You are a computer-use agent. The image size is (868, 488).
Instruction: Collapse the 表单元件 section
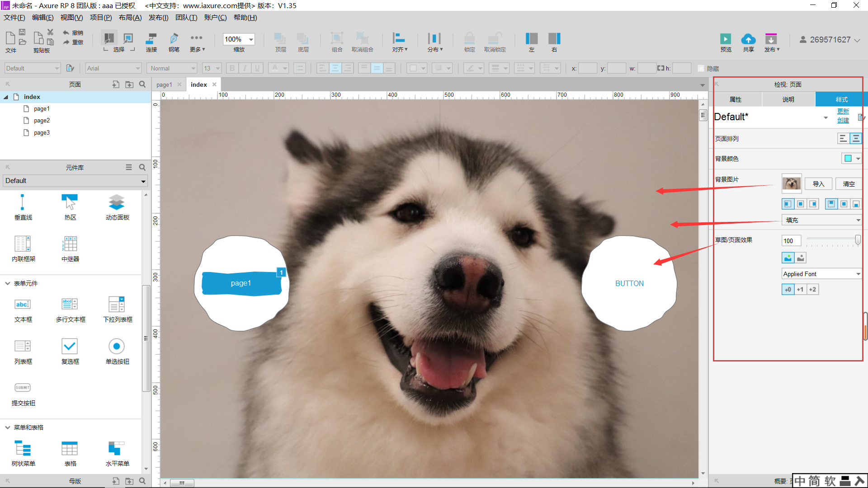tap(8, 283)
